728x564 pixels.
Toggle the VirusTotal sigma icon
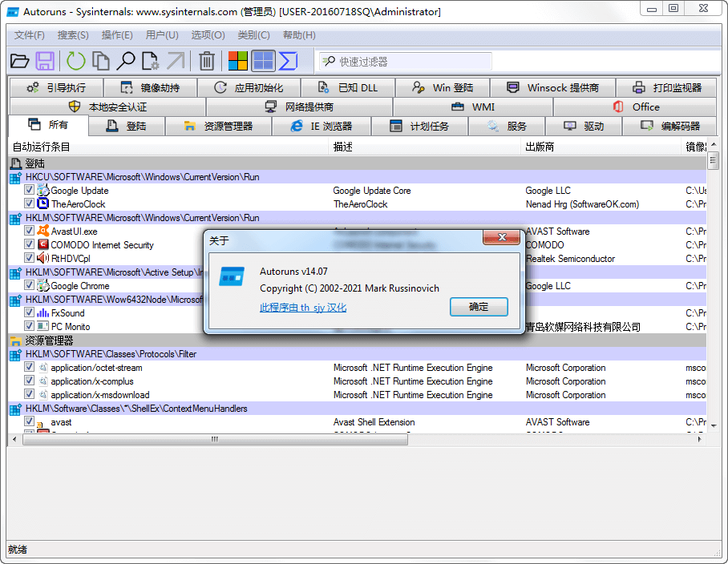289,61
